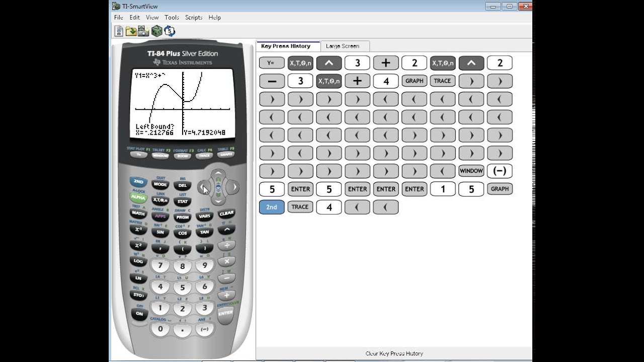Click the WINDOW entry in key press history
This screenshot has width=644, height=362.
click(471, 171)
